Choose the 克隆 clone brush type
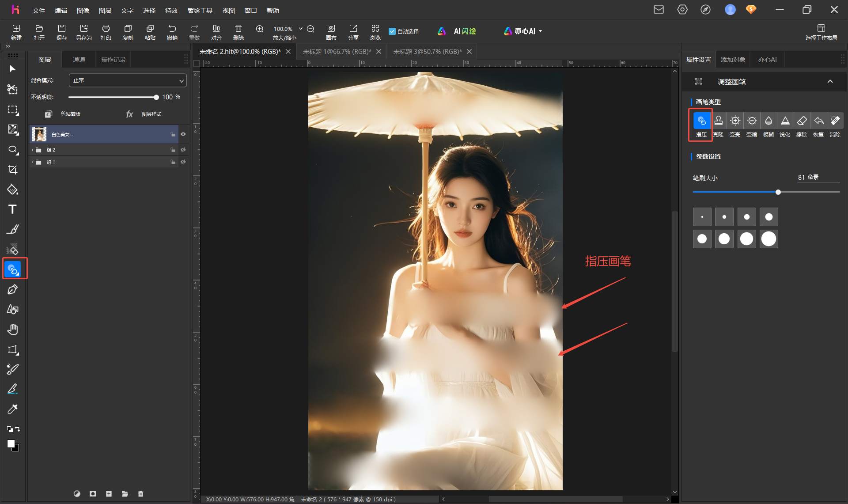848x504 pixels. 719,125
